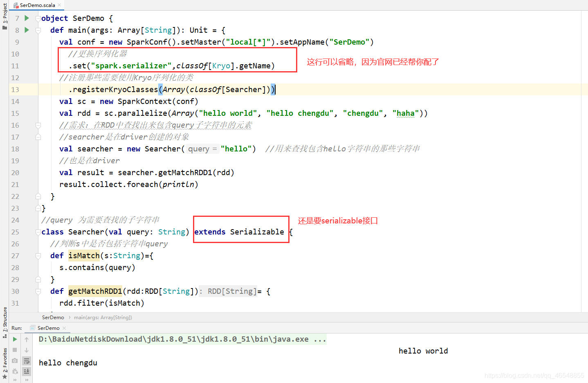Run the SerDemo object from line 7 gutter
This screenshot has width=588, height=383.
click(x=27, y=18)
